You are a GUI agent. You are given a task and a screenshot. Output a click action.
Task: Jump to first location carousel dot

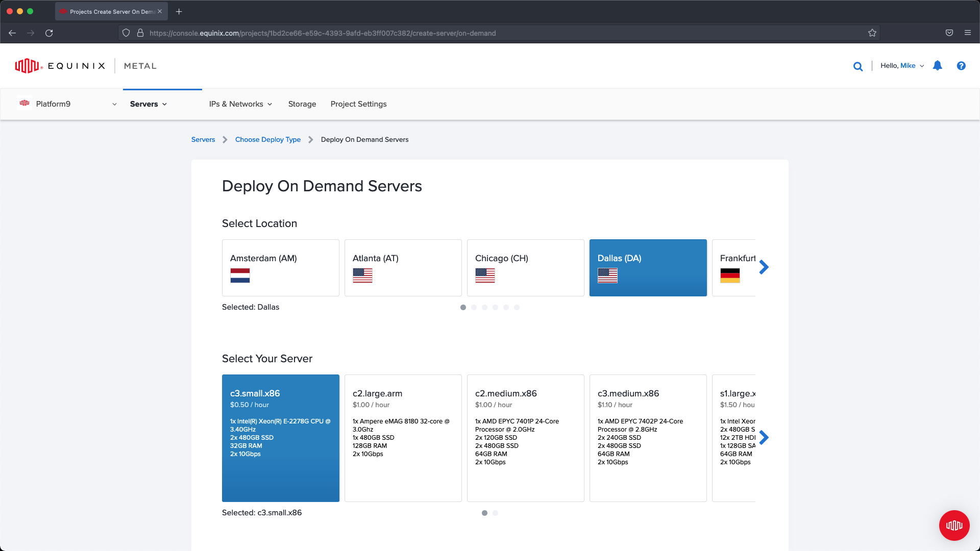point(463,307)
